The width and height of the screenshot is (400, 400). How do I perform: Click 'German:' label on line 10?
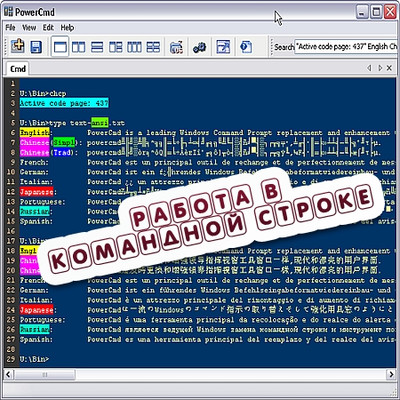click(x=34, y=172)
